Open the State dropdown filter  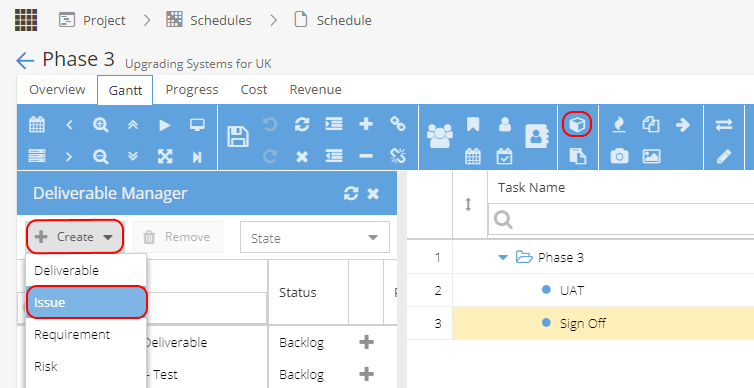[314, 237]
